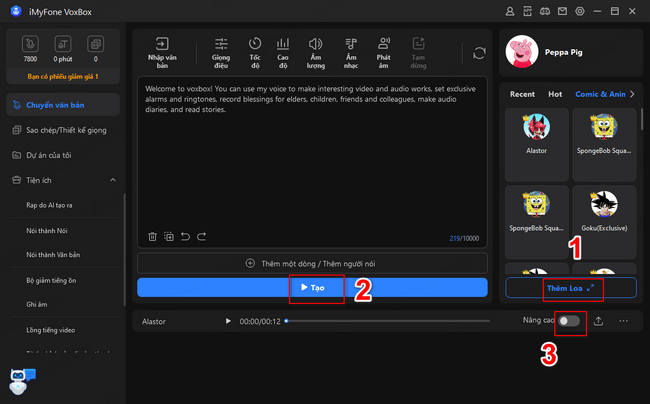Open the mail icon in title bar
This screenshot has height=404, width=650.
pyautogui.click(x=562, y=12)
